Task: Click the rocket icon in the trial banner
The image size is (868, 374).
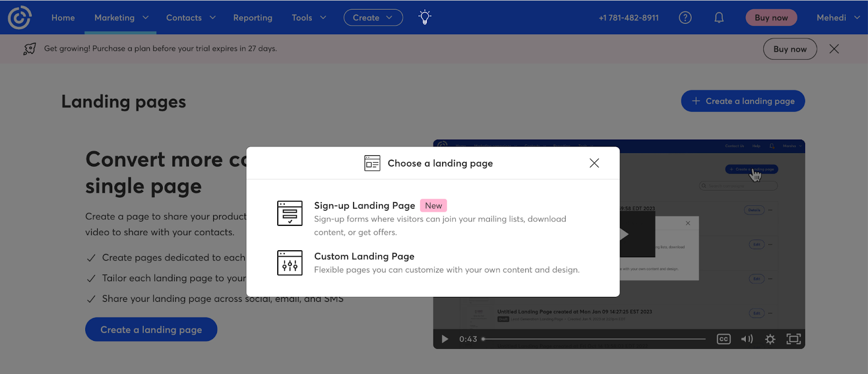Action: (x=29, y=49)
